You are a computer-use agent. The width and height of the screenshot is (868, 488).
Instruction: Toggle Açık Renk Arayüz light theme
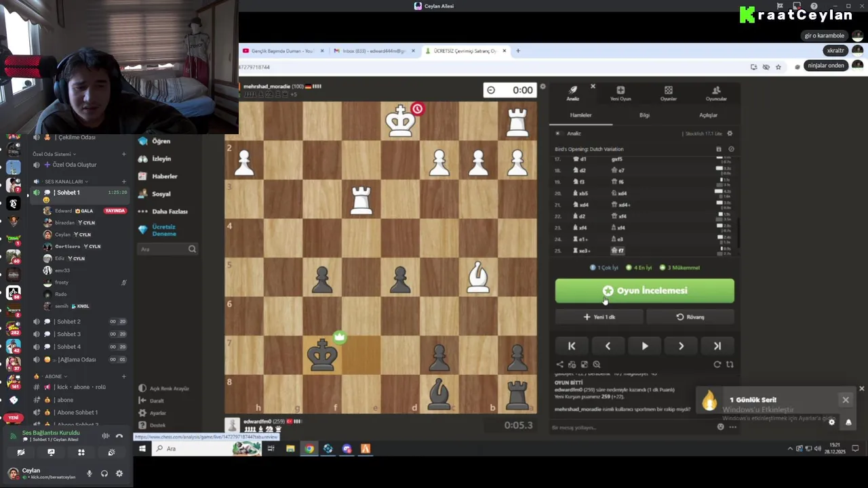[163, 388]
